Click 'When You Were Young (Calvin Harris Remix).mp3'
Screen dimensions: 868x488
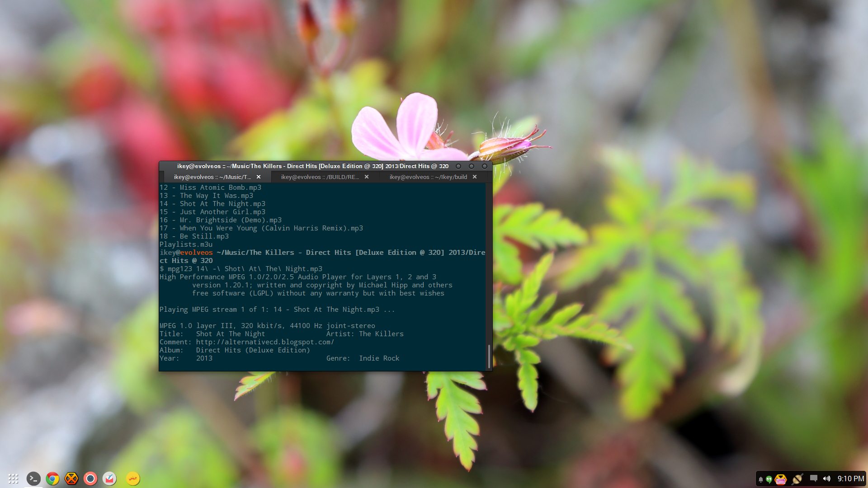pyautogui.click(x=271, y=228)
